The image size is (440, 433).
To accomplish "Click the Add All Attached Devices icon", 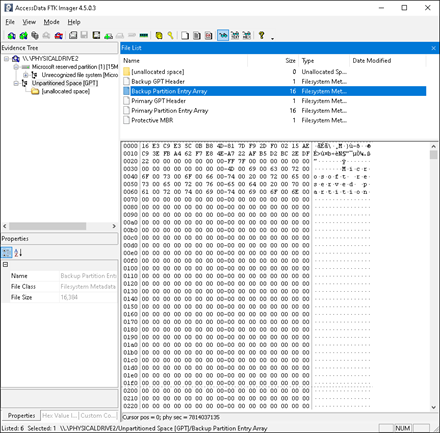I will 23,35.
